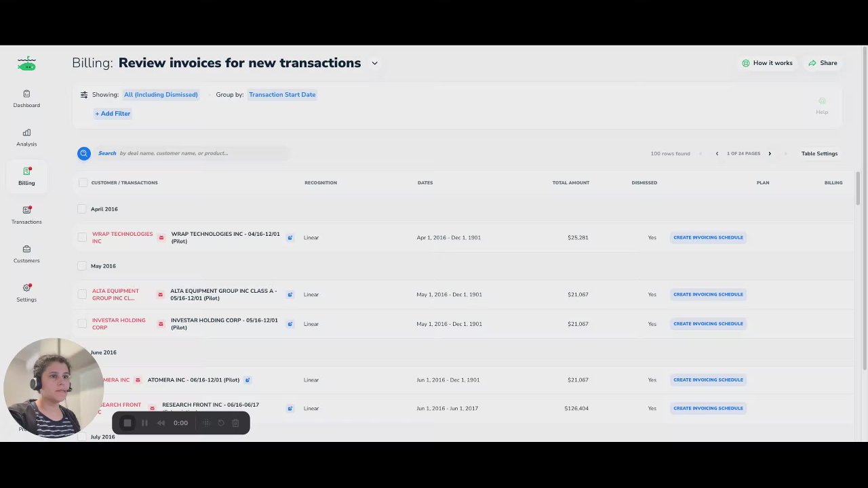
Task: Open external link for Wrap Technologies transaction
Action: click(x=290, y=238)
